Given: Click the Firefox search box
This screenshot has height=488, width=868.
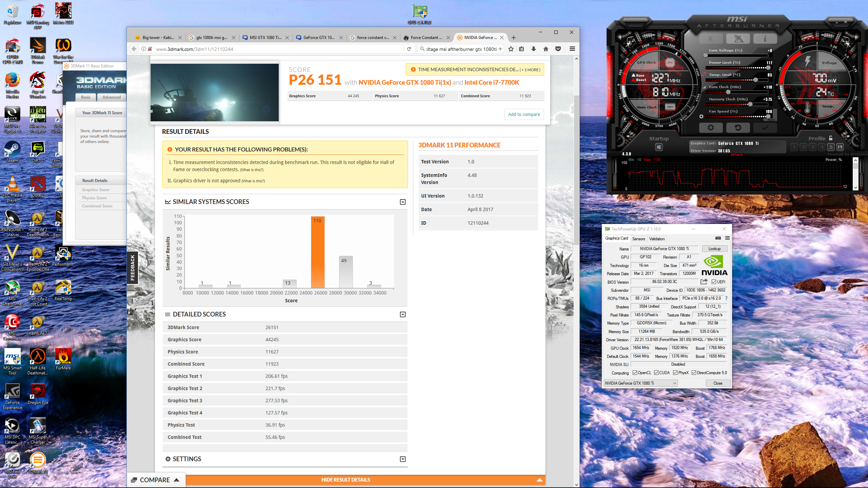Looking at the screenshot, I should [460, 49].
